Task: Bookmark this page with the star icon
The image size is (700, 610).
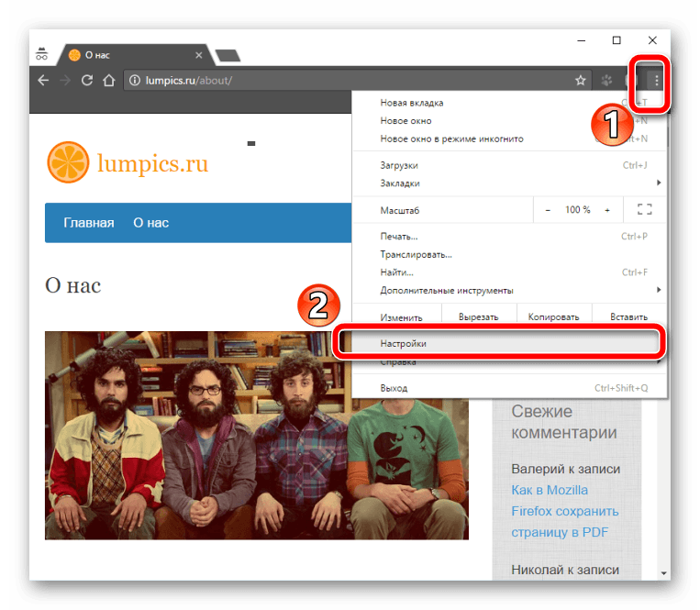Action: coord(580,81)
